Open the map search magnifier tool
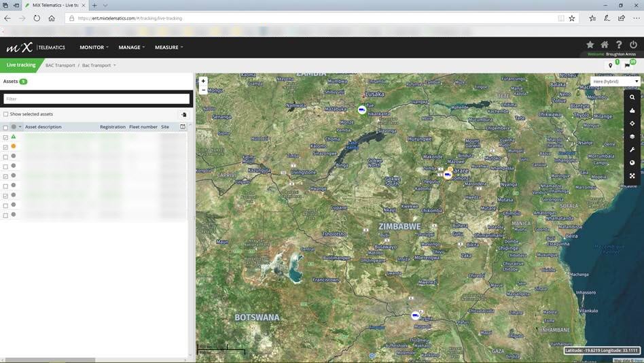The height and width of the screenshot is (363, 644). coord(632,97)
